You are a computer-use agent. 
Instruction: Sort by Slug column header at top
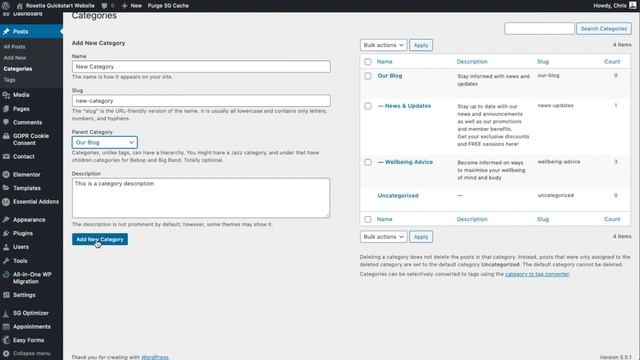click(543, 62)
